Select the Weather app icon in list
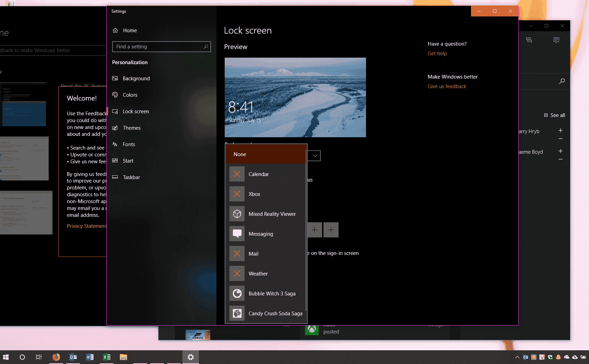The width and height of the screenshot is (589, 364). point(237,274)
